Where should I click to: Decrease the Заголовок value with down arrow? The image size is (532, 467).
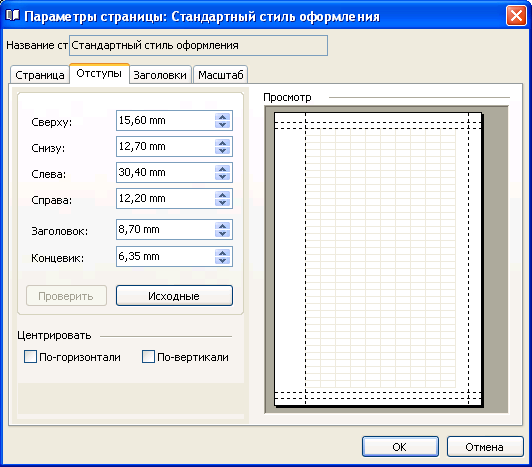pyautogui.click(x=223, y=234)
